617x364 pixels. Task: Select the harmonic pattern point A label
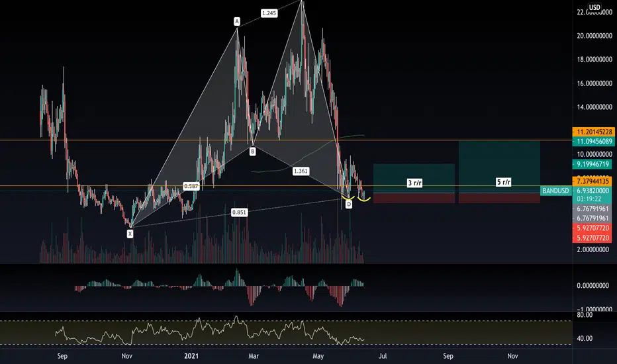point(236,21)
